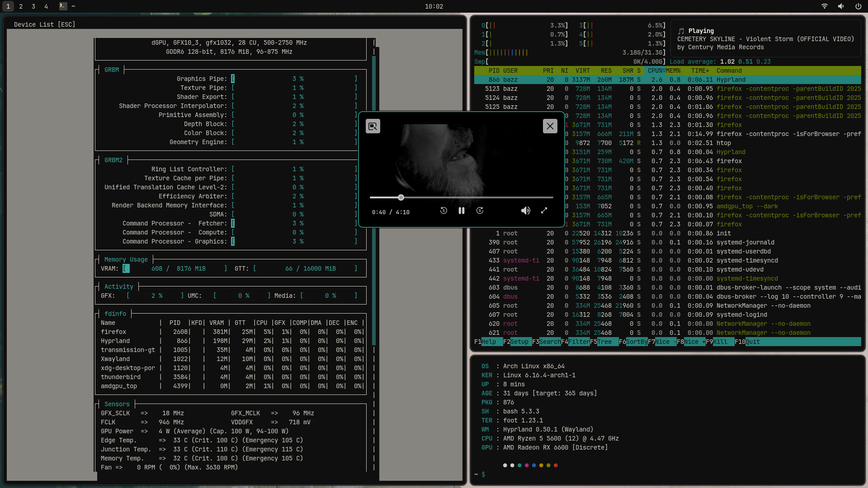
Task: Pause the picture-in-picture video
Action: (461, 211)
